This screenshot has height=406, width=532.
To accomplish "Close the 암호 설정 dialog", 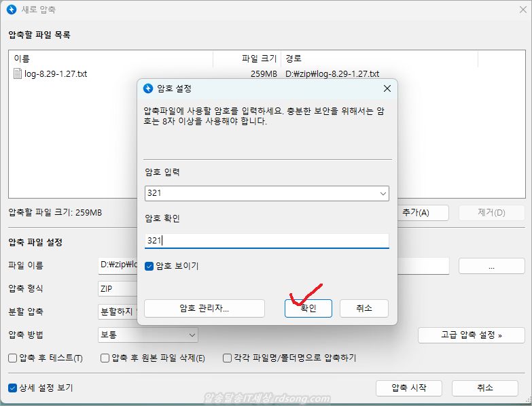I will pyautogui.click(x=387, y=88).
